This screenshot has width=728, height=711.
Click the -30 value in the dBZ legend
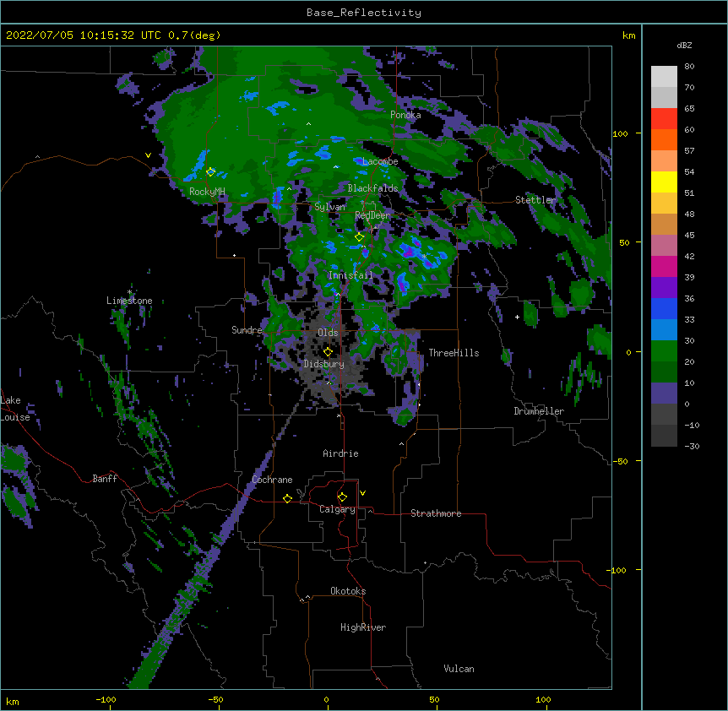692,446
